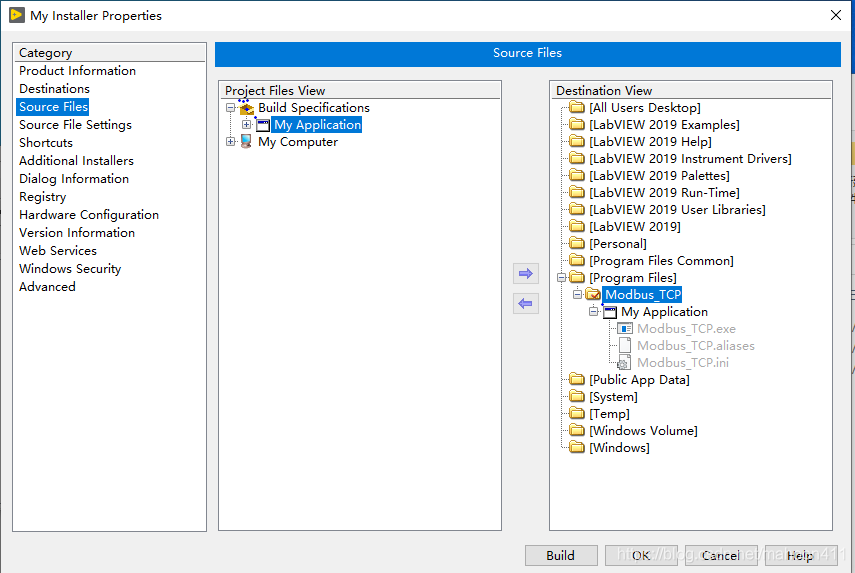This screenshot has height=573, width=855.
Task: Click the LabVIEW 2019 User Libraries folder icon
Action: [x=577, y=209]
